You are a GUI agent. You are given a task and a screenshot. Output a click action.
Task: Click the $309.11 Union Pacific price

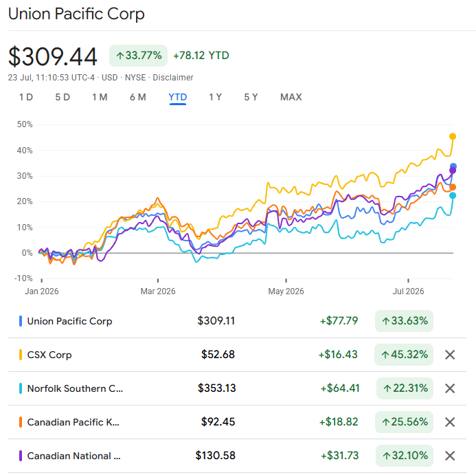tap(216, 320)
